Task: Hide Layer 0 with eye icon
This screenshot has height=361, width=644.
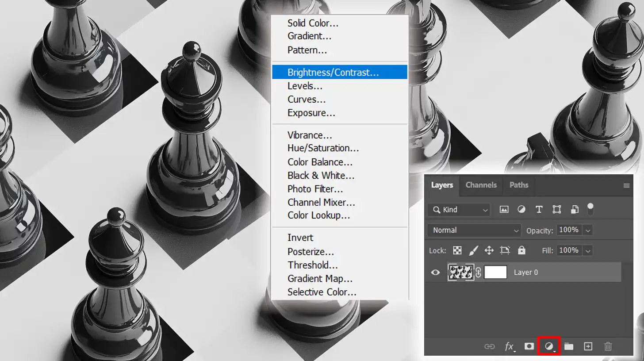Action: pos(436,273)
